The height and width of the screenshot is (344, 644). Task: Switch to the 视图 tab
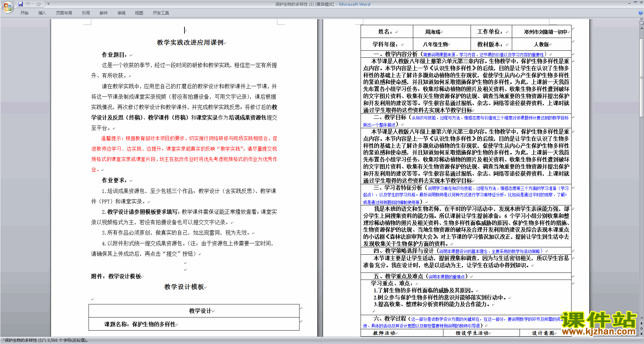pos(139,13)
